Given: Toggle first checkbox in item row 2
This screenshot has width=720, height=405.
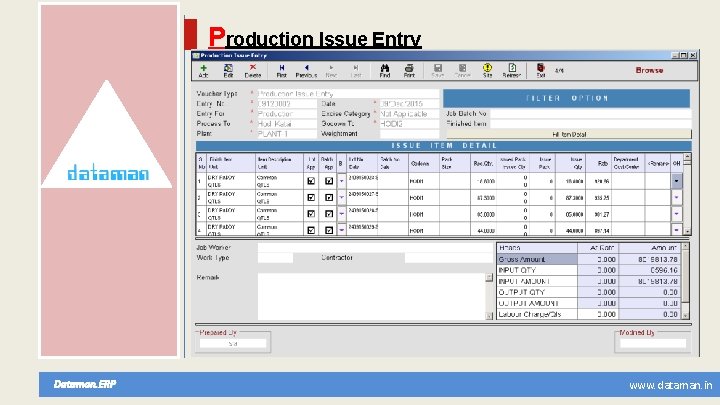Looking at the screenshot, I should tap(311, 197).
